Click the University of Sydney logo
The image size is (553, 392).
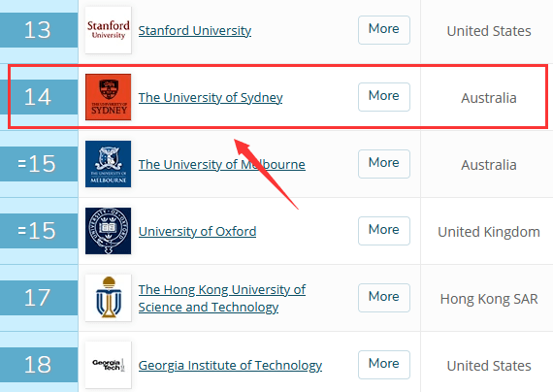pyautogui.click(x=108, y=97)
